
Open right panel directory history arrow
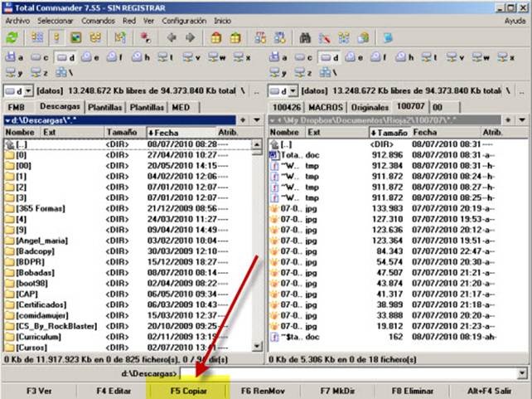click(x=522, y=120)
